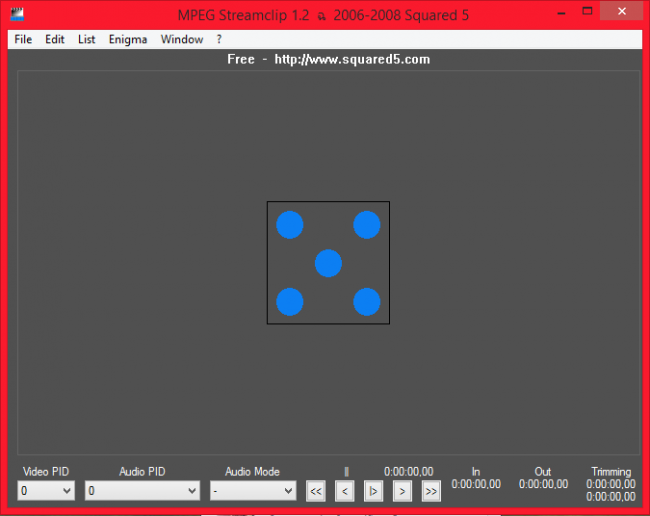650x516 pixels.
Task: Click the In point time value
Action: 476,484
